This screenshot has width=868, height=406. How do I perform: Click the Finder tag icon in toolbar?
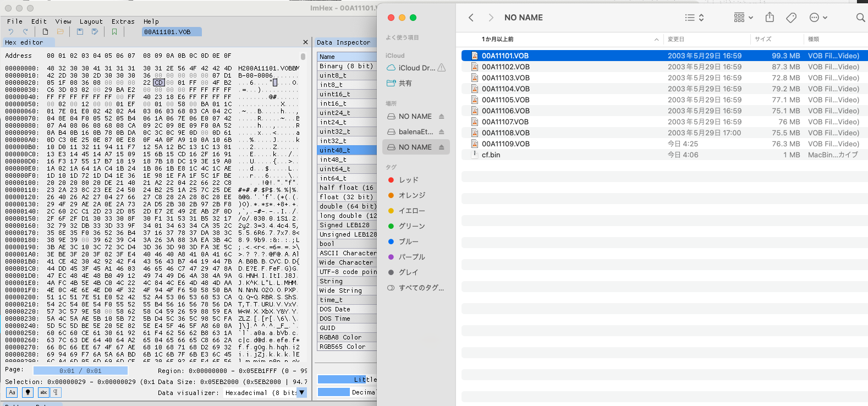click(792, 18)
